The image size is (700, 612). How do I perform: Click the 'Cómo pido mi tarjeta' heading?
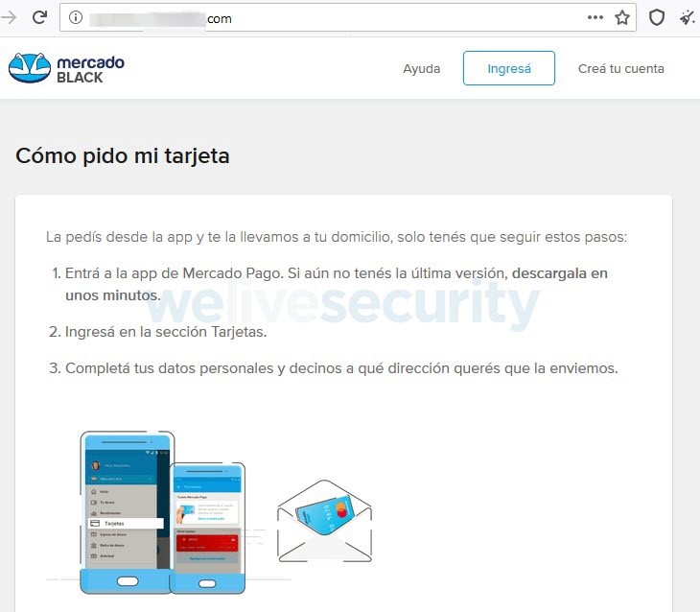[123, 156]
